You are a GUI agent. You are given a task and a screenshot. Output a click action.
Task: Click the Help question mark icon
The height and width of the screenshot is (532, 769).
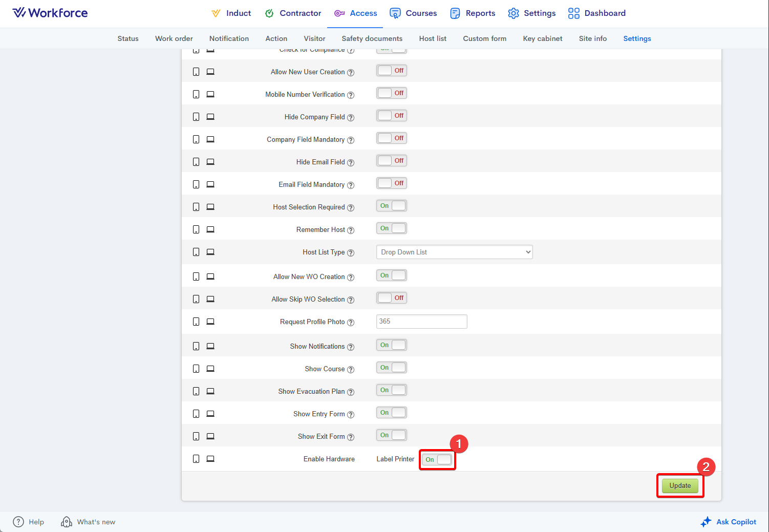click(18, 522)
